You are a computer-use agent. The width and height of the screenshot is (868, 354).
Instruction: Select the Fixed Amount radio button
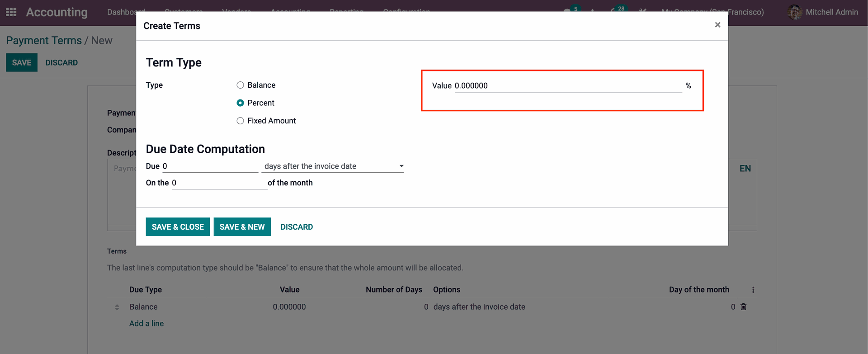pos(240,121)
